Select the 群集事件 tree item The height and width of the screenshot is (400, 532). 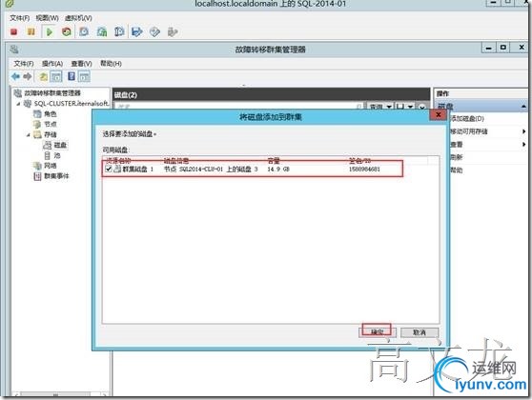pos(56,176)
